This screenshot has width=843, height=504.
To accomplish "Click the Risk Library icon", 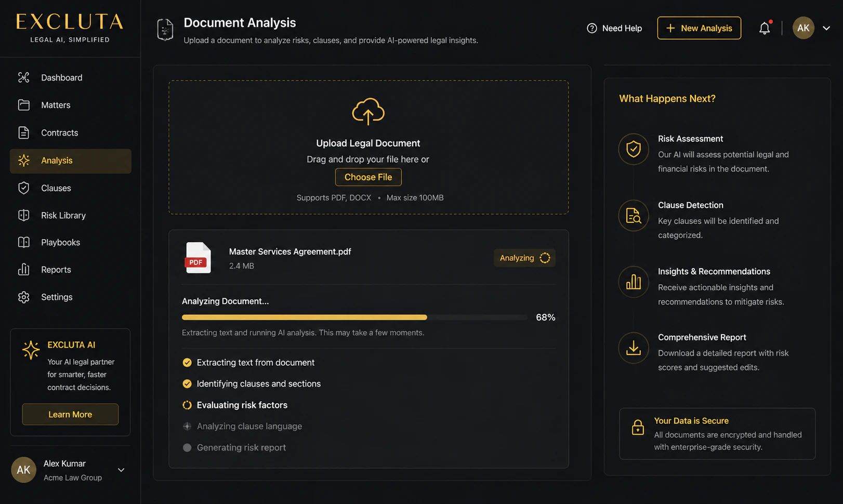I will point(23,215).
